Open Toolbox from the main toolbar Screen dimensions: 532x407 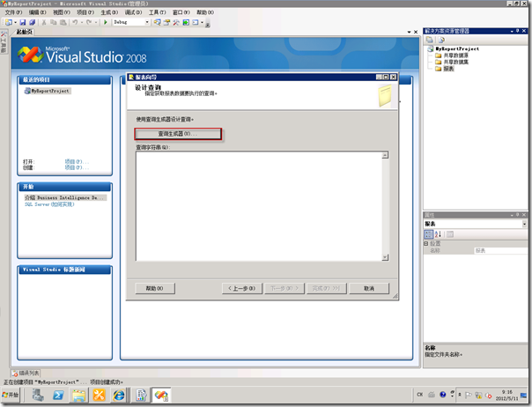pos(176,22)
